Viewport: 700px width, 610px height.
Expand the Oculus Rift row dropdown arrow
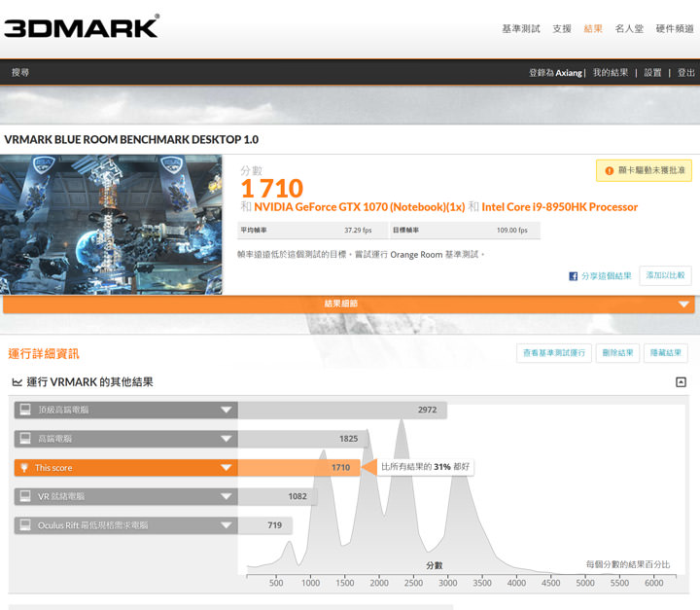pyautogui.click(x=226, y=525)
